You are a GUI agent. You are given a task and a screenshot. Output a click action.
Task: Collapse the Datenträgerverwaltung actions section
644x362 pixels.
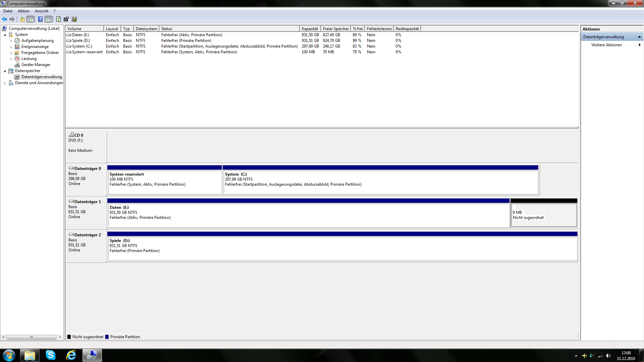coord(639,37)
